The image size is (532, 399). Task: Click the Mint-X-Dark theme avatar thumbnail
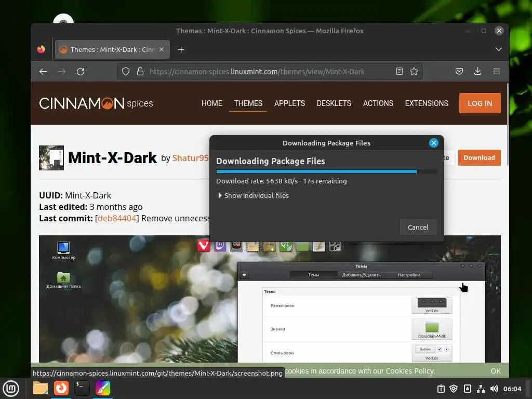point(51,158)
